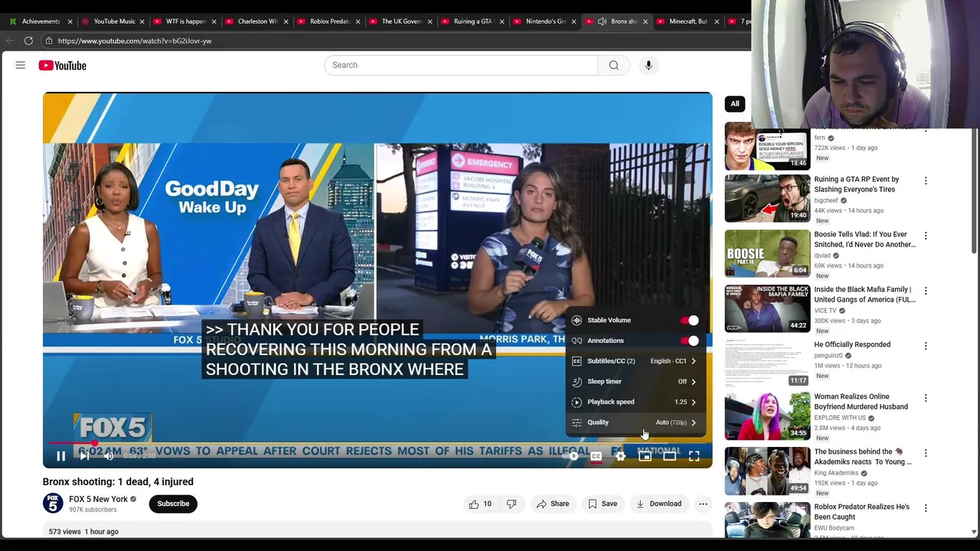Dislike the video
This screenshot has width=980, height=551.
coord(511,504)
